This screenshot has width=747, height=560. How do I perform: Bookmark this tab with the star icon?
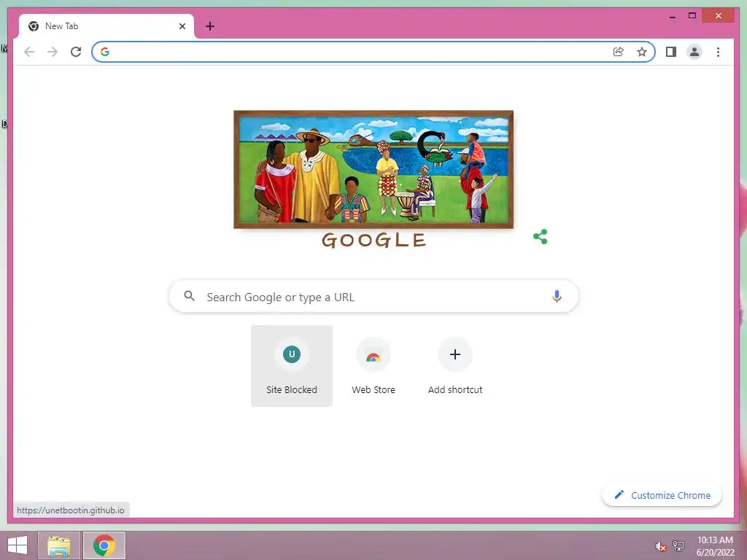(x=642, y=52)
